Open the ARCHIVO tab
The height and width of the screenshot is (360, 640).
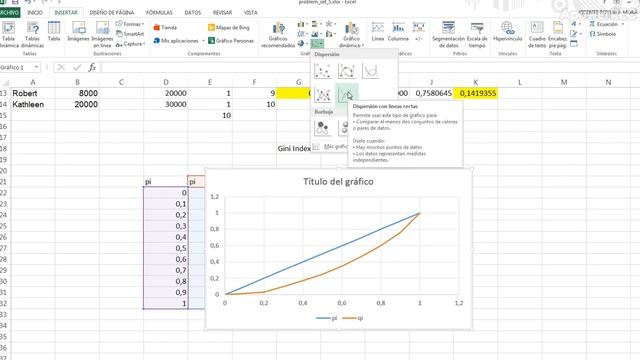point(9,13)
